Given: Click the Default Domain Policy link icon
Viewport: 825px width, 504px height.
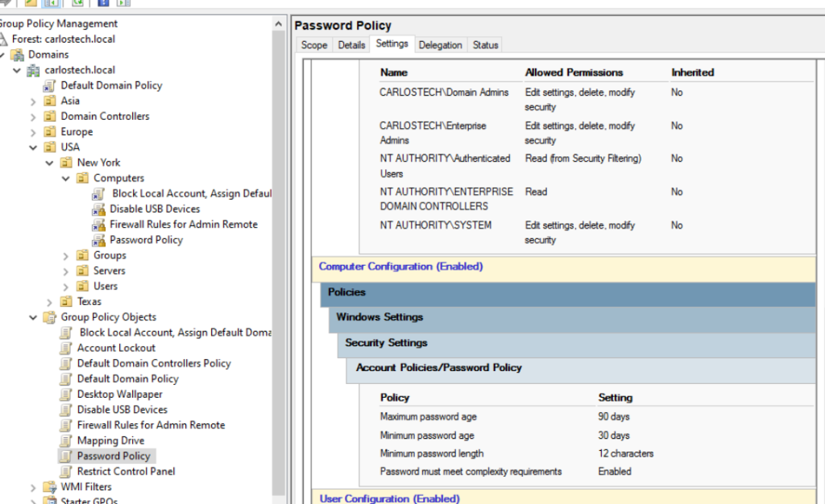Looking at the screenshot, I should (x=50, y=85).
